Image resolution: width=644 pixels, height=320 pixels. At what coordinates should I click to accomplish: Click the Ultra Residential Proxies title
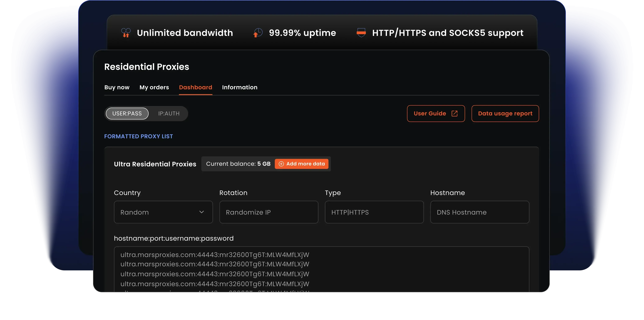[155, 164]
